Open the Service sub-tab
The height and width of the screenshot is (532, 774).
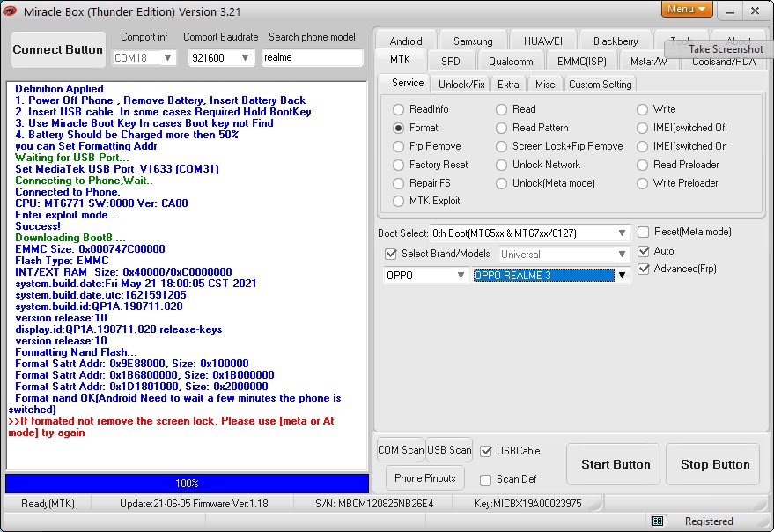tap(408, 83)
